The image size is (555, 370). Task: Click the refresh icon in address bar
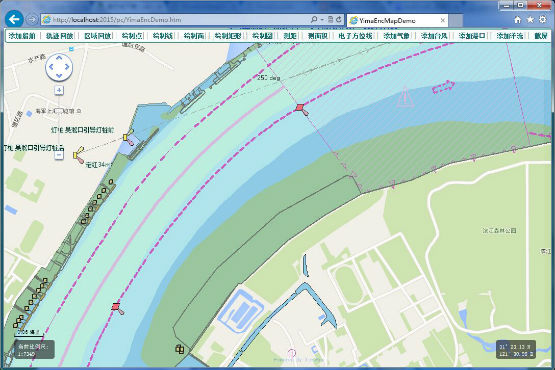coord(338,19)
